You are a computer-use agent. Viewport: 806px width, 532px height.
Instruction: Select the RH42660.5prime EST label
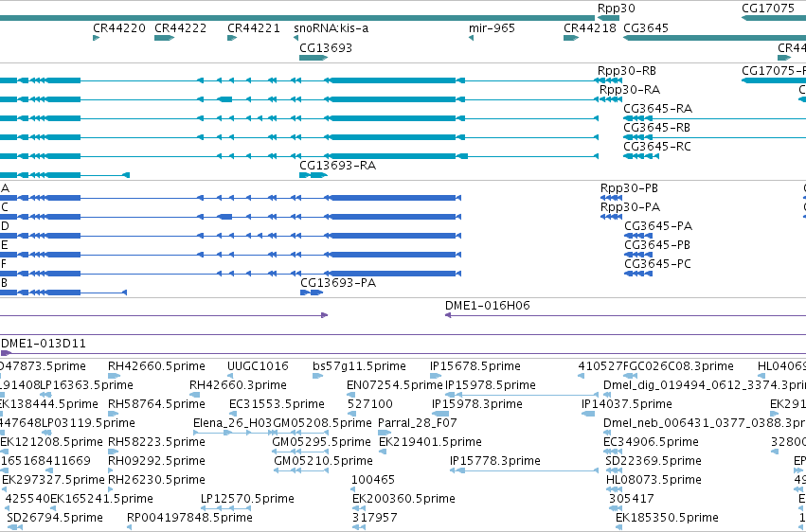156,366
